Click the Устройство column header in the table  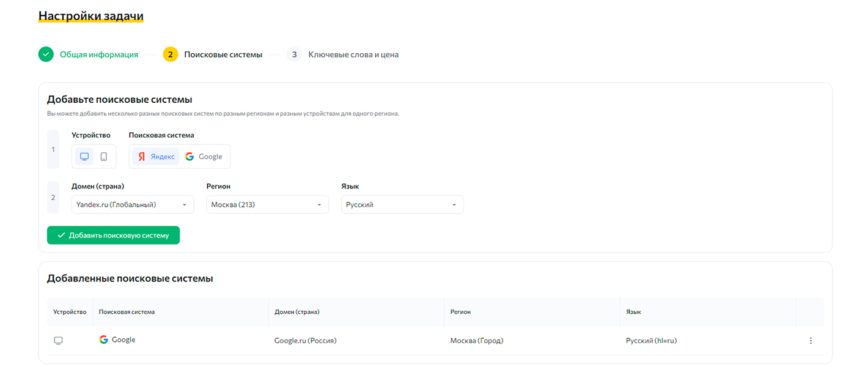(70, 312)
